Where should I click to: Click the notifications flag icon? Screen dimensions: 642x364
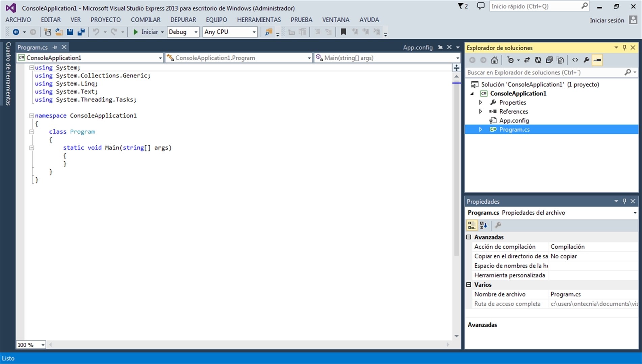463,6
